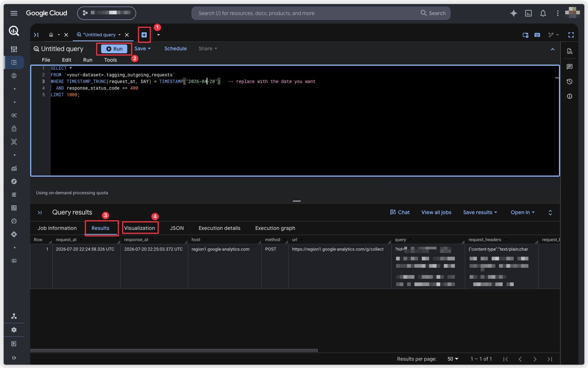588x368 pixels.
Task: Open query details document-search icon
Action: tap(570, 51)
